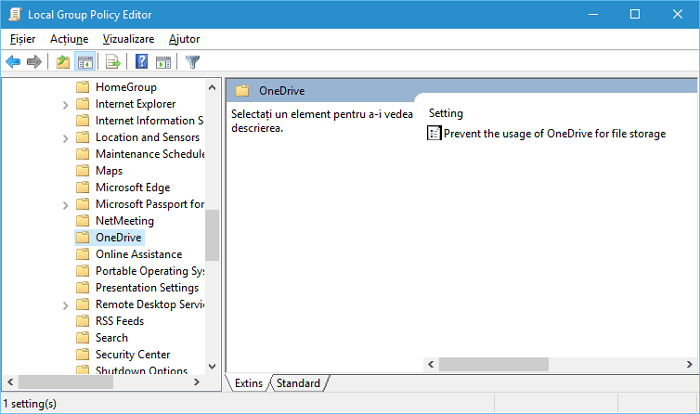Click the Export List toolbar icon
Viewport: 700px width, 414px height.
coord(113,62)
